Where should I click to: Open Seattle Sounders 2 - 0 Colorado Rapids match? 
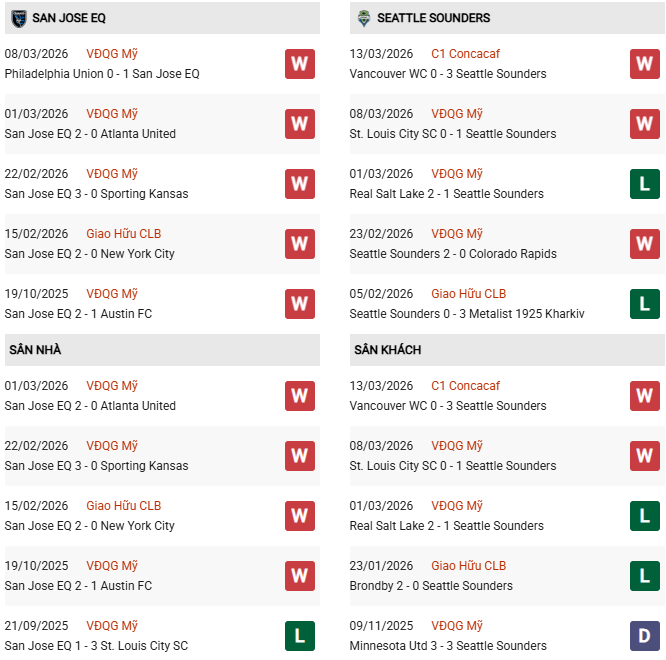452,254
